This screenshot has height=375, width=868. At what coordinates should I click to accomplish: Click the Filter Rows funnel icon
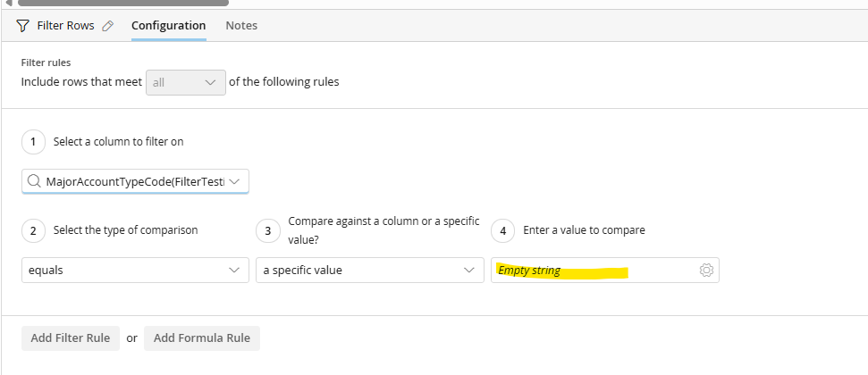coord(23,26)
